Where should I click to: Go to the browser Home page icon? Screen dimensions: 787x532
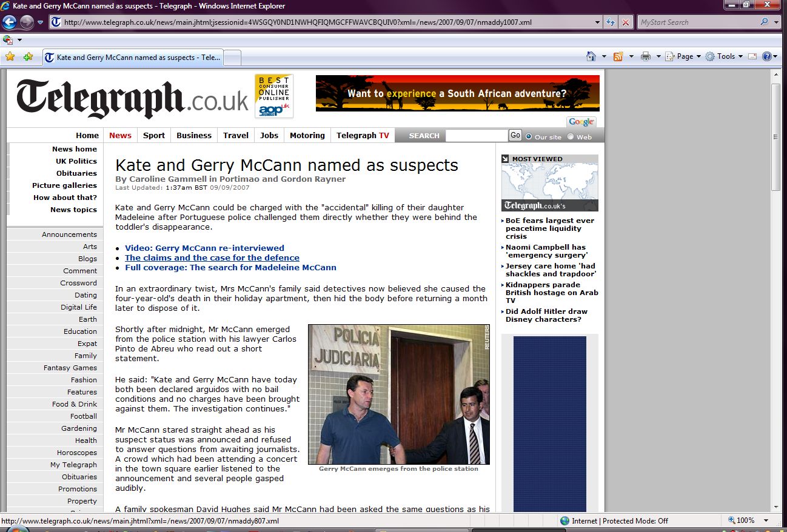591,56
